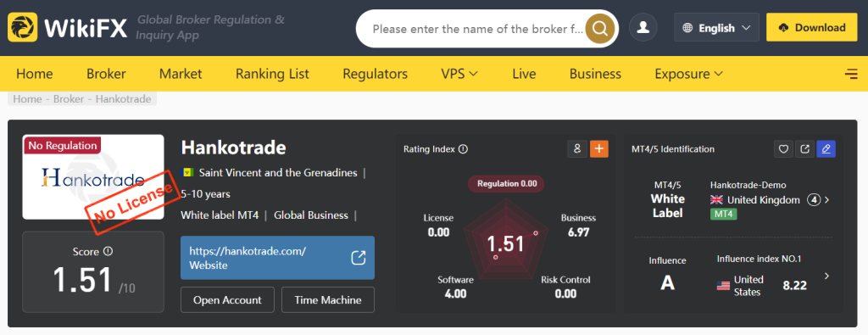Click the share icon next to heart
Viewport: 868px width, 335px height.
point(805,149)
